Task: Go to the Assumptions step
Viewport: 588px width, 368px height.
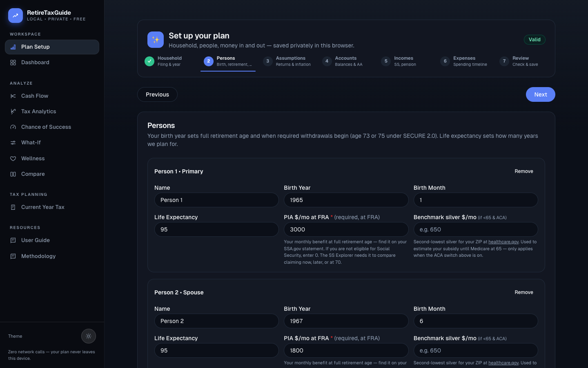Action: (287, 61)
